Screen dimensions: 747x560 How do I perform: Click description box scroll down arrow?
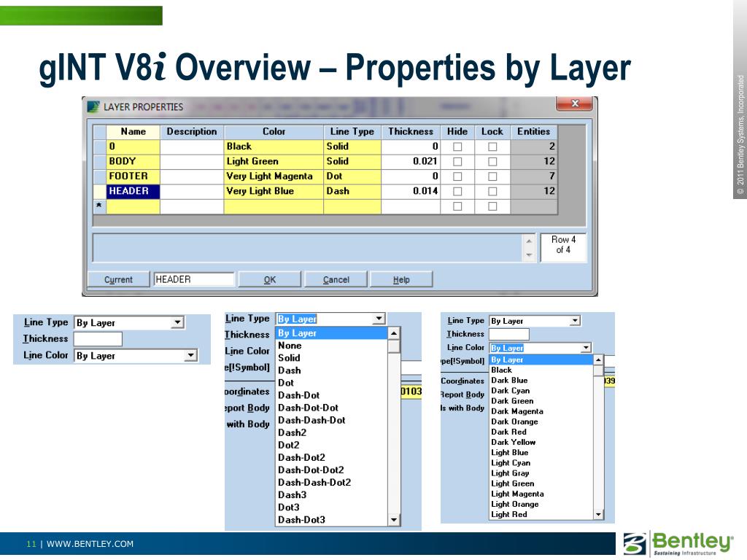pyautogui.click(x=529, y=255)
